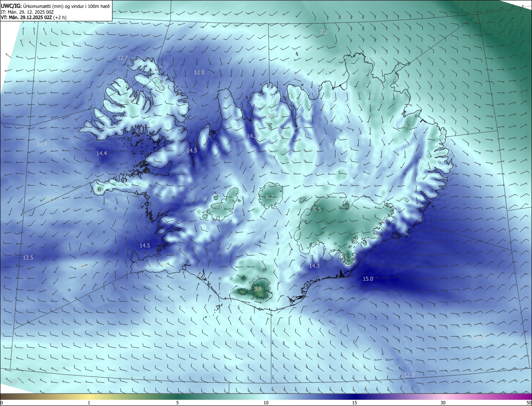Screen dimensions: 532x406
Task: Click the 12.7 value label
Action: tap(123, 58)
